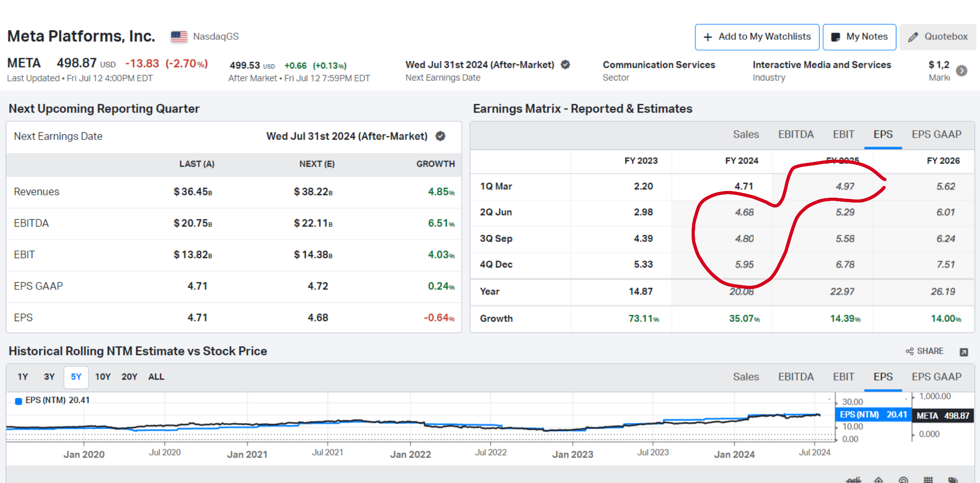Switch Earnings Matrix to EPS GAAP tab
This screenshot has width=980, height=483.
pyautogui.click(x=937, y=135)
